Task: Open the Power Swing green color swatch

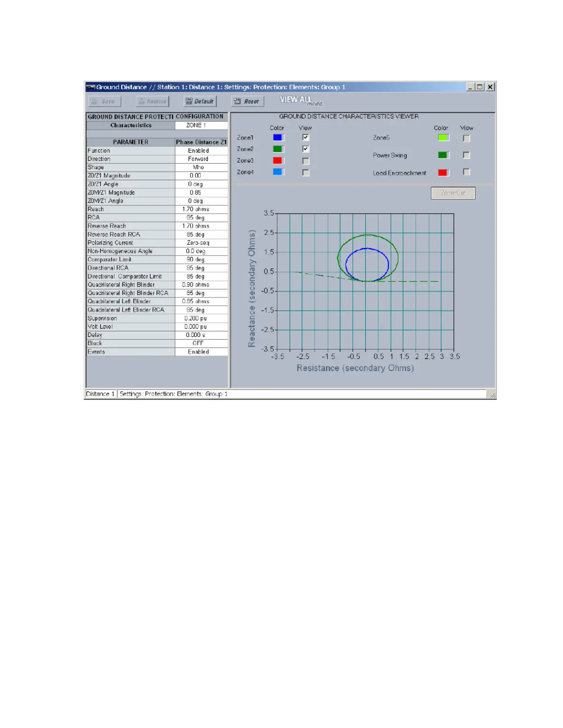Action: 443,155
